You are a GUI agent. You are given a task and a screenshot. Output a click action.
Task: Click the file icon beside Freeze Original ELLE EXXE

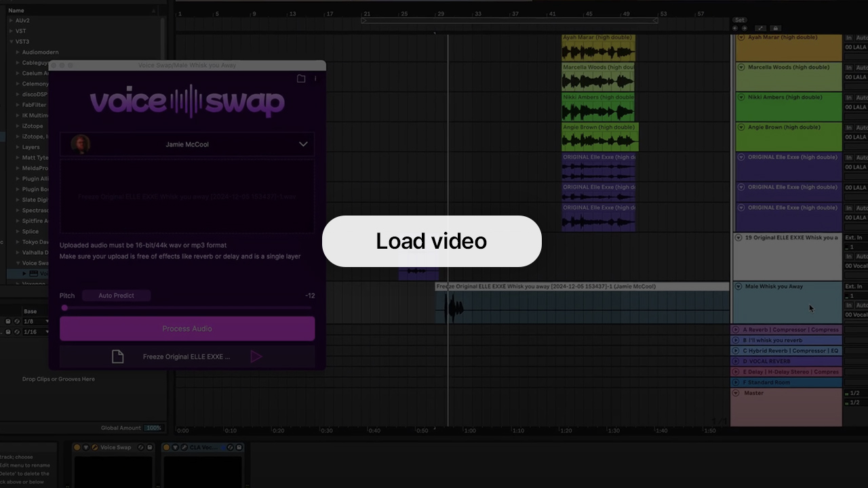pyautogui.click(x=117, y=357)
